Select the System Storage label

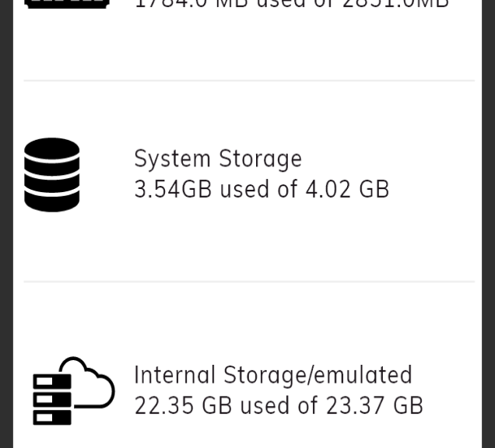tap(218, 159)
